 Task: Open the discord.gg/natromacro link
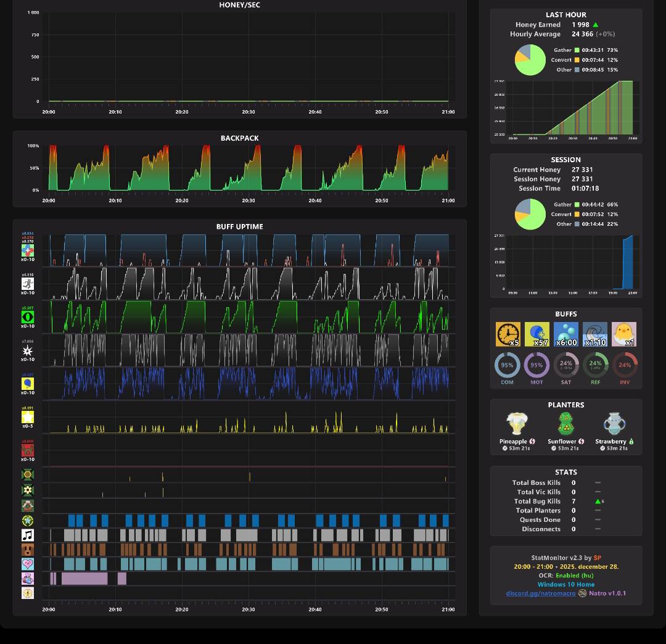(541, 593)
